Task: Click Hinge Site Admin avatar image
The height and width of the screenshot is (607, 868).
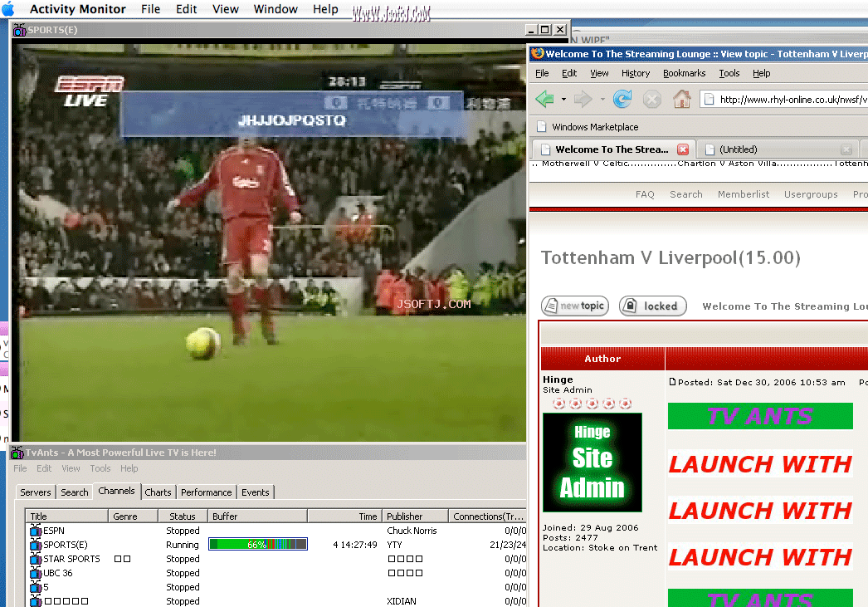Action: (x=592, y=463)
